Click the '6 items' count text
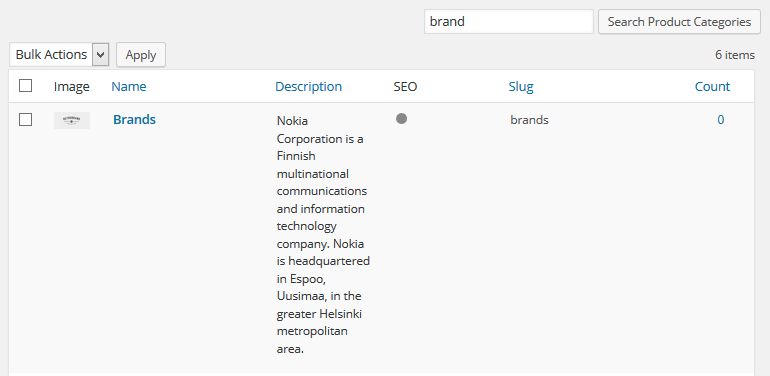 pos(735,55)
